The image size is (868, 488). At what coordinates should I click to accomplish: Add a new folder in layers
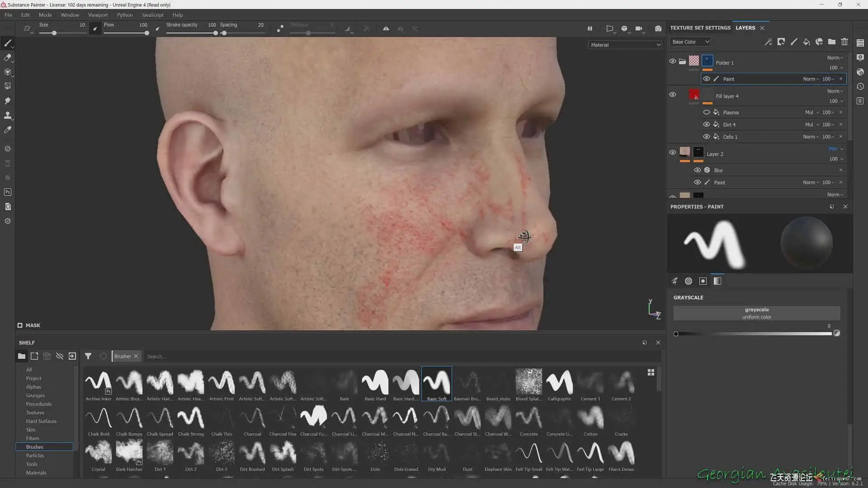click(x=832, y=42)
